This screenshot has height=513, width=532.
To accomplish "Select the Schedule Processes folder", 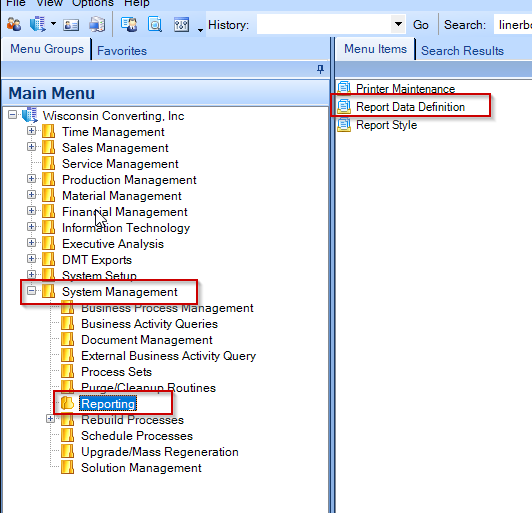I will (137, 436).
